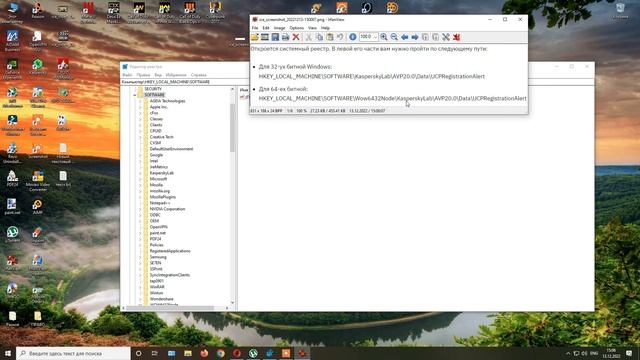Open Вид menu in Registry Editor

[158, 75]
